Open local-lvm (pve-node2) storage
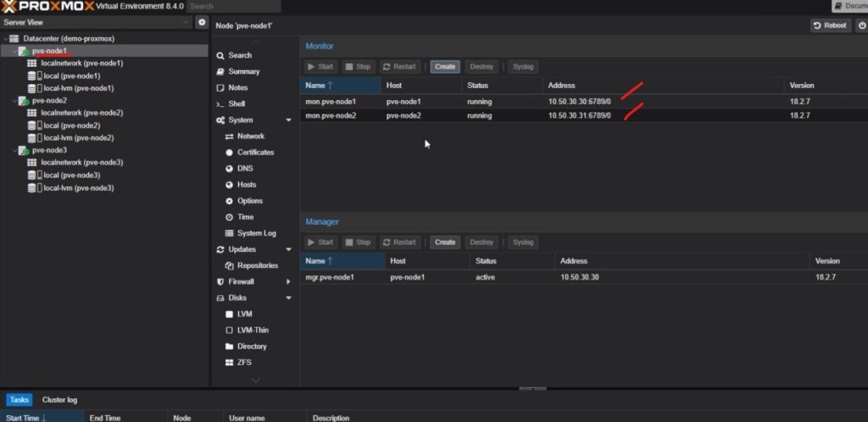 coord(79,138)
